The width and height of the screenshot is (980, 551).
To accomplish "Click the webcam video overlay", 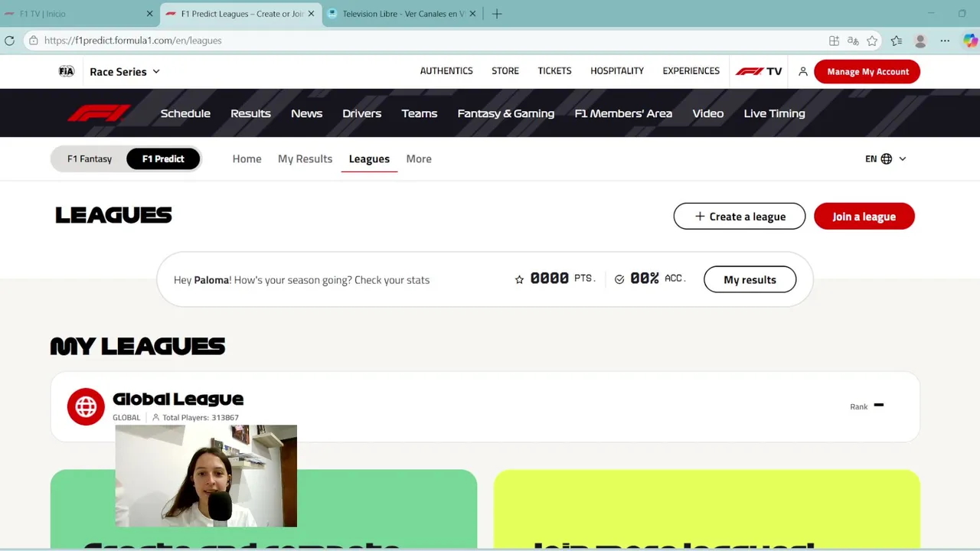I will (206, 476).
